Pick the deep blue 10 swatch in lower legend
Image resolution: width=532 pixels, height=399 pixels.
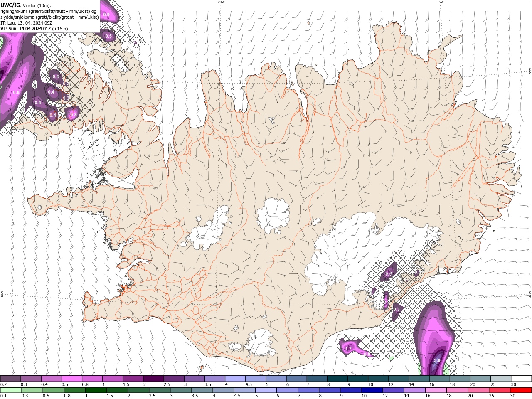click(x=371, y=390)
